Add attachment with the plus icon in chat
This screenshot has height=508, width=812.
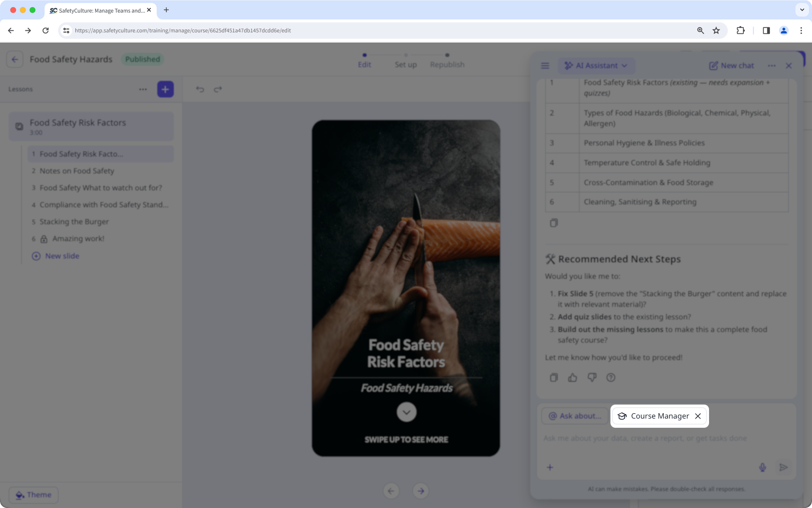pos(550,467)
